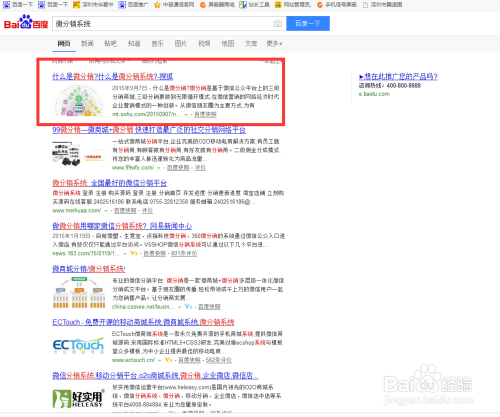Click the 400-800-8888 hotline text
This screenshot has height=417, width=500.
coord(404,86)
